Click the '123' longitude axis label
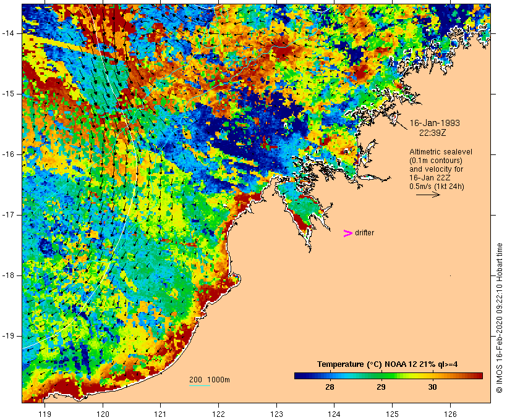The height and width of the screenshot is (420, 507). tap(276, 414)
